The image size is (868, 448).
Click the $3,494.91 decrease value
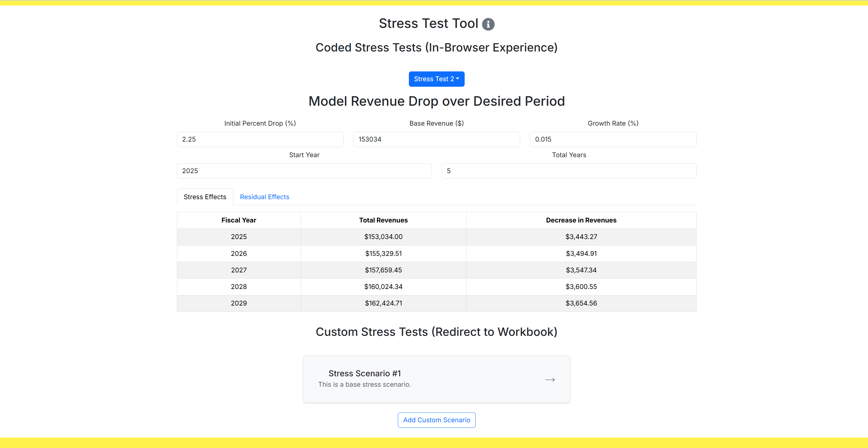click(581, 253)
